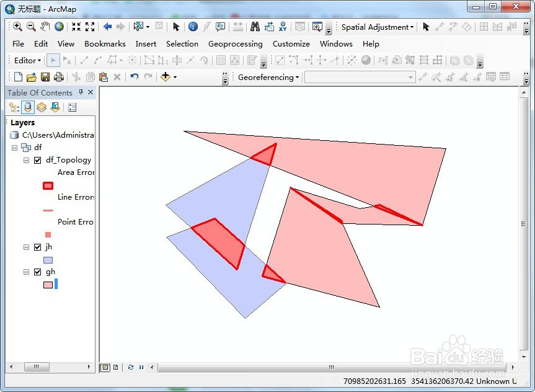Viewport: 535px width, 392px height.
Task: Save the map document
Action: pyautogui.click(x=45, y=77)
